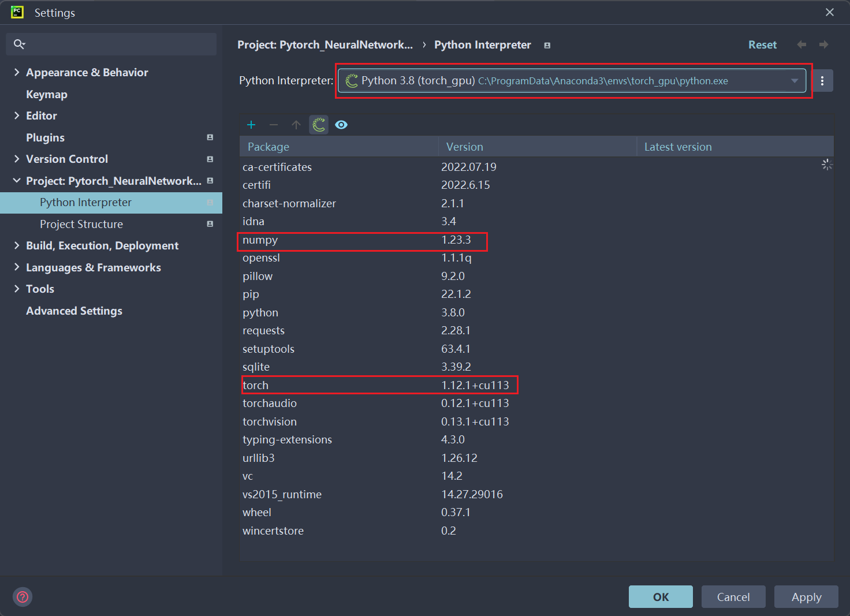This screenshot has height=616, width=850.
Task: Select the pip package row
Action: point(536,294)
